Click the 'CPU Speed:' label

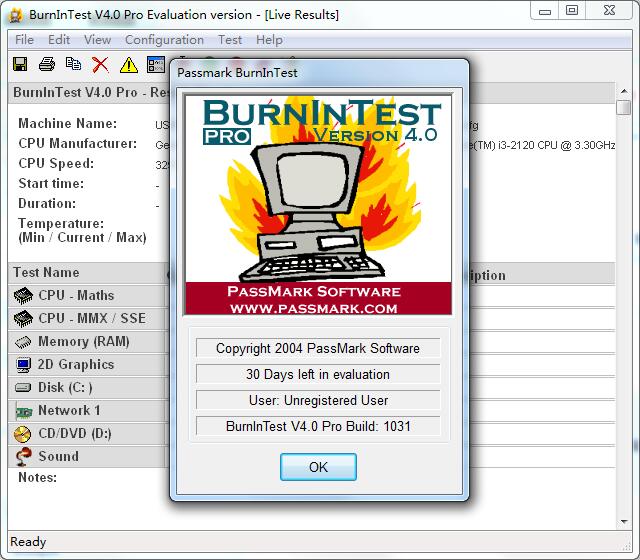56,164
